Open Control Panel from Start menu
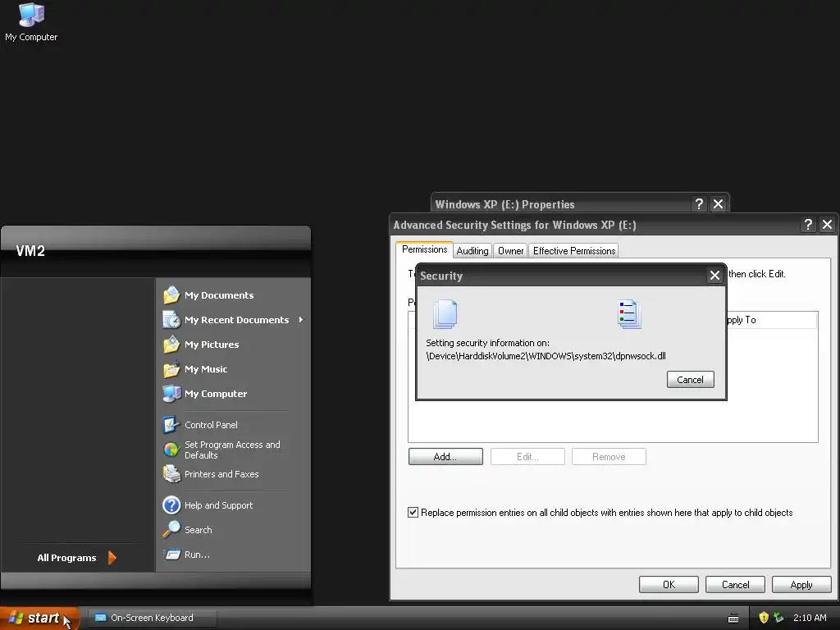 coord(211,425)
